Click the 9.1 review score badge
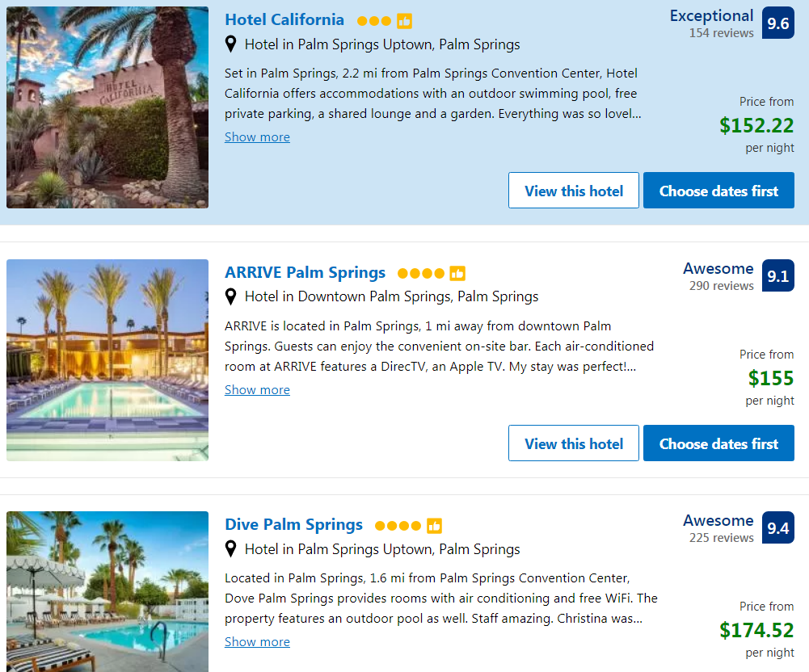Image resolution: width=809 pixels, height=672 pixels. coord(777,275)
